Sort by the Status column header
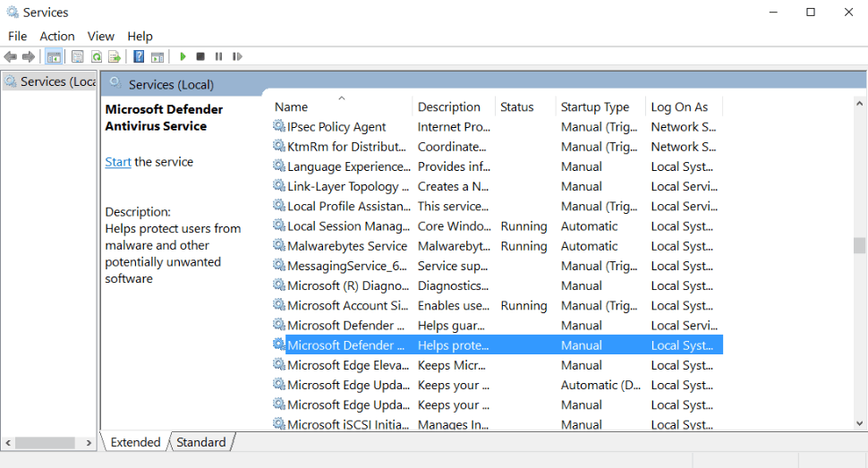Image resolution: width=868 pixels, height=468 pixels. (525, 106)
